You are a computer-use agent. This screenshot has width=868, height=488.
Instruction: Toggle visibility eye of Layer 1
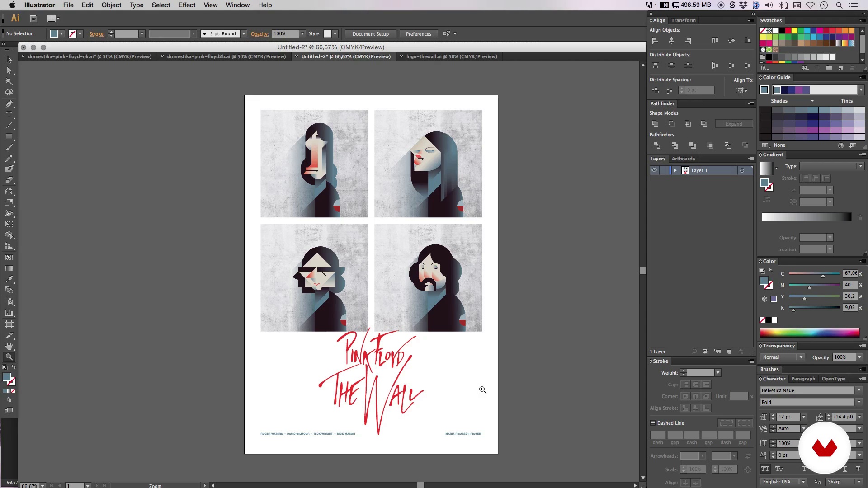pos(654,170)
